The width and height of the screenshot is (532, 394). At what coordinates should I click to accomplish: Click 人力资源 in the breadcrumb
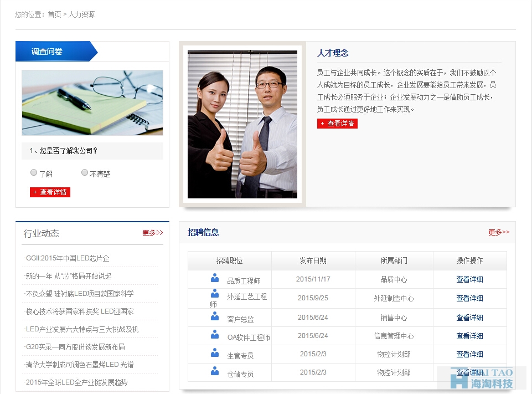tap(82, 14)
